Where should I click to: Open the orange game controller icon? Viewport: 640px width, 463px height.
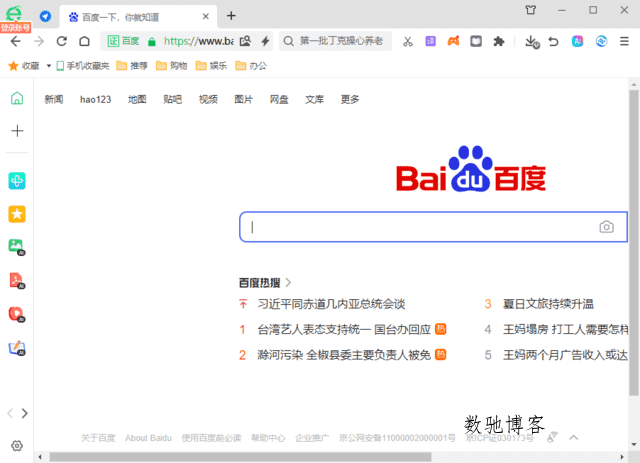pyautogui.click(x=453, y=41)
